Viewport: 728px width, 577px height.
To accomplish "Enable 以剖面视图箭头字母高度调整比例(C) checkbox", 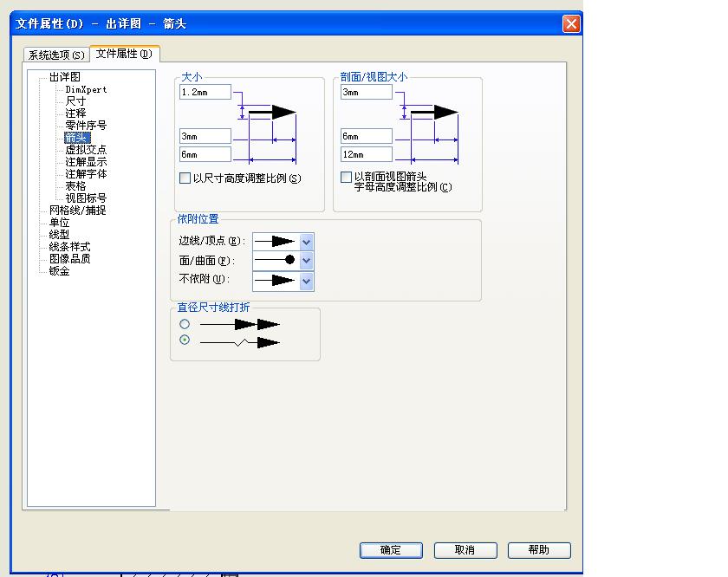I will [346, 177].
